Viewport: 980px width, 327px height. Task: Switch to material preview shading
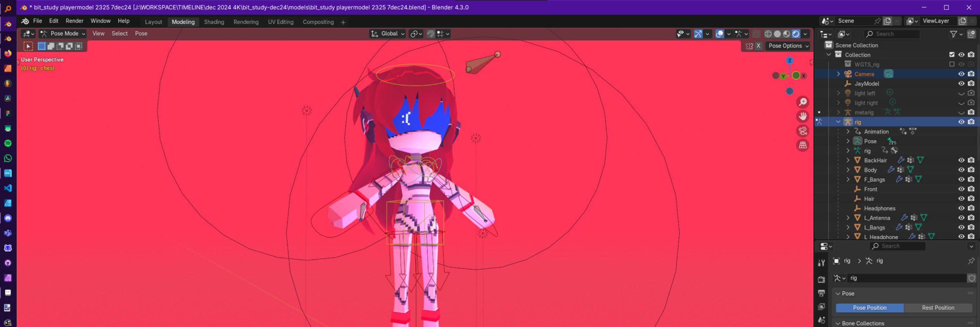pyautogui.click(x=786, y=34)
